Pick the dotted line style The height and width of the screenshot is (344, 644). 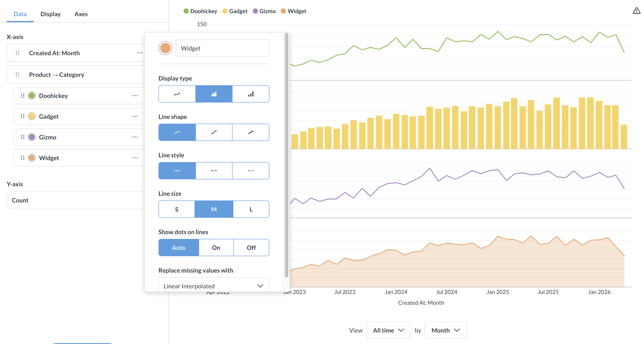point(251,171)
